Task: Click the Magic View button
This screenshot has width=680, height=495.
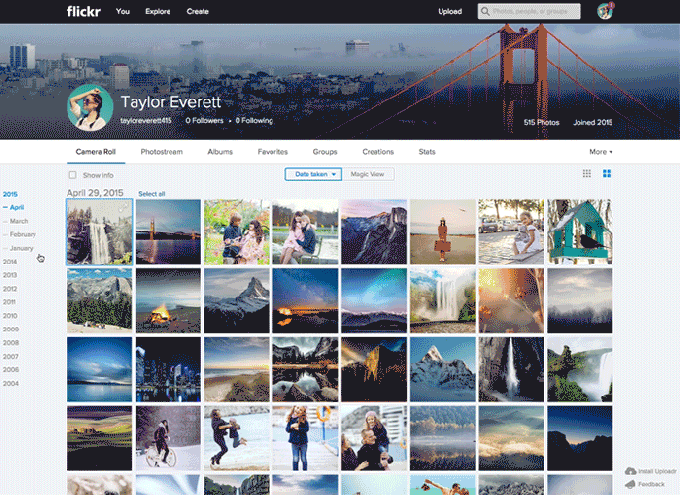Action: click(368, 174)
